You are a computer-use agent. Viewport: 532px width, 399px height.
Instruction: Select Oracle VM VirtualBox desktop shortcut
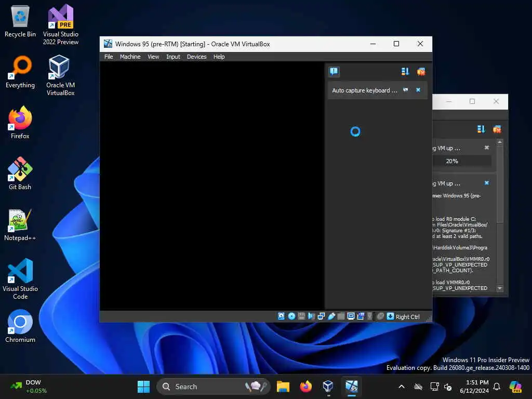[60, 76]
